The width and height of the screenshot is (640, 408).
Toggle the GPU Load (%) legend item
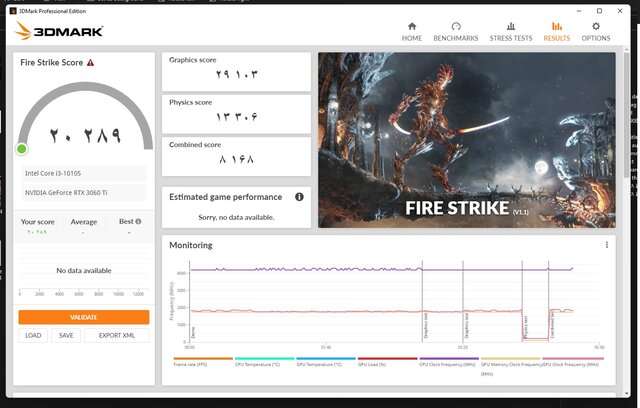(x=387, y=362)
